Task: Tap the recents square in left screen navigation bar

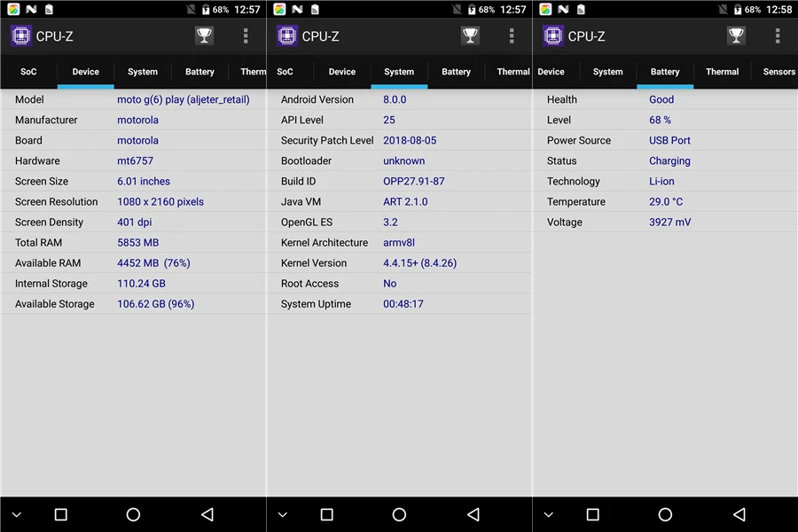Action: click(60, 514)
